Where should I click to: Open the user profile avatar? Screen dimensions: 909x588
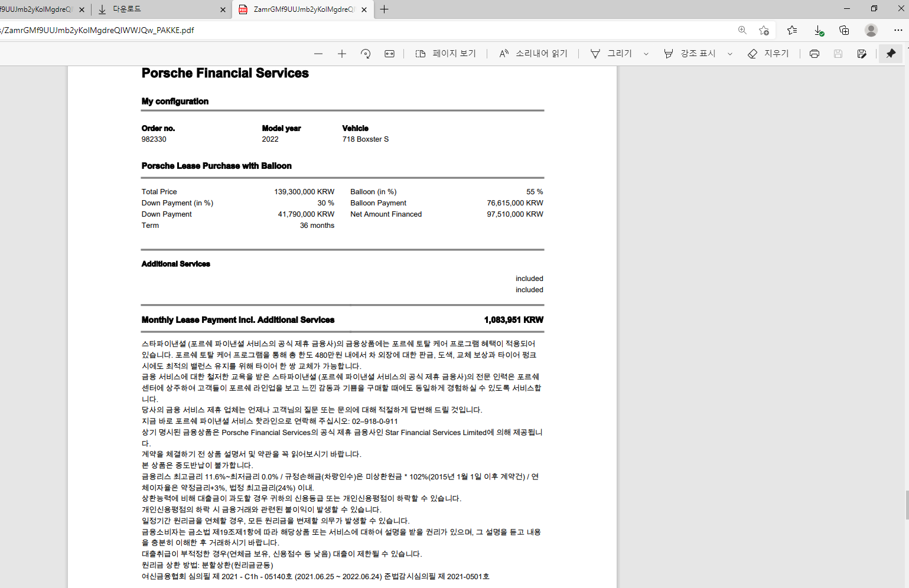coord(871,30)
